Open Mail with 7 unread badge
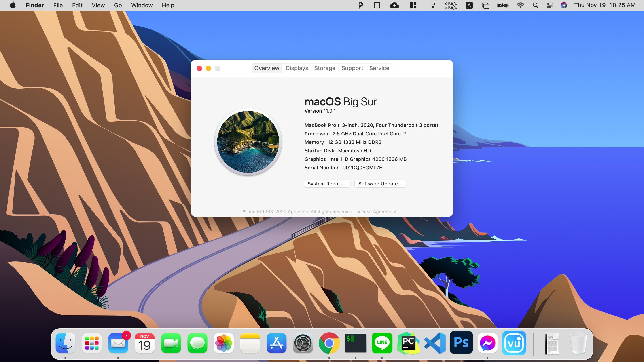Viewport: 644px width, 362px height. pyautogui.click(x=118, y=343)
